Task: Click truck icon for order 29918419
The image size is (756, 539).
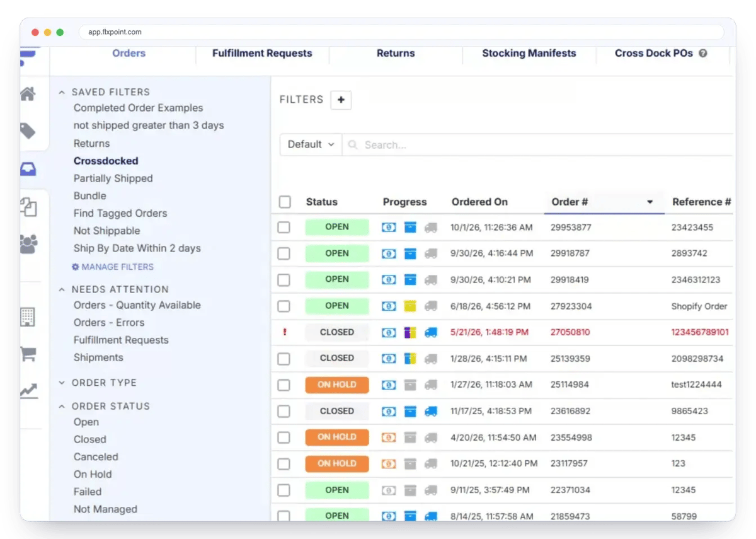Action: point(431,279)
